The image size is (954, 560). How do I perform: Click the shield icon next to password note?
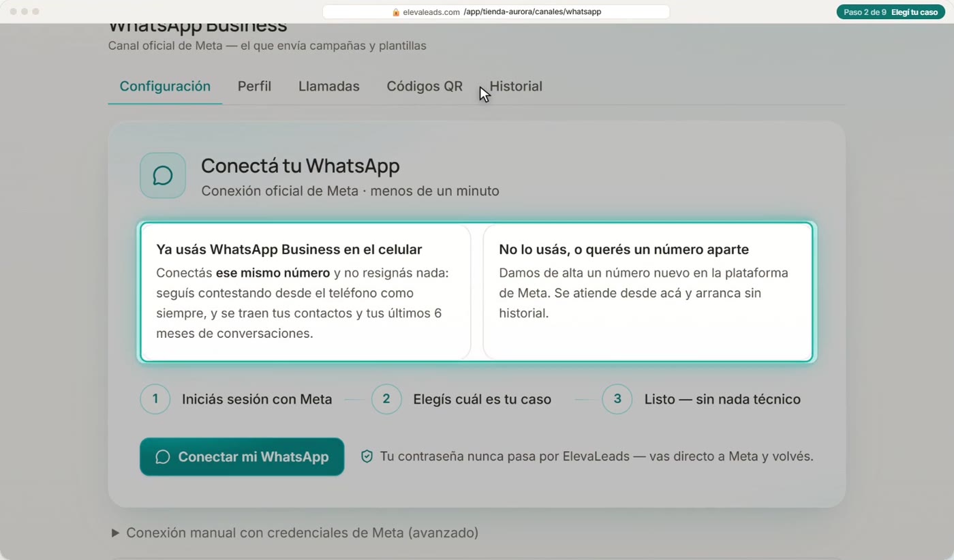tap(367, 456)
